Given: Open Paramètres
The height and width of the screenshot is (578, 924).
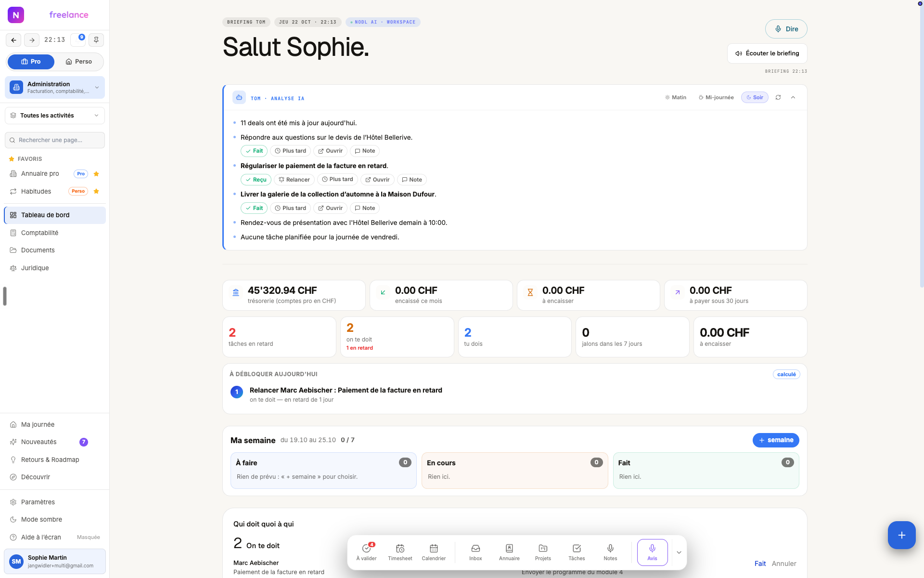Looking at the screenshot, I should pyautogui.click(x=55, y=502).
